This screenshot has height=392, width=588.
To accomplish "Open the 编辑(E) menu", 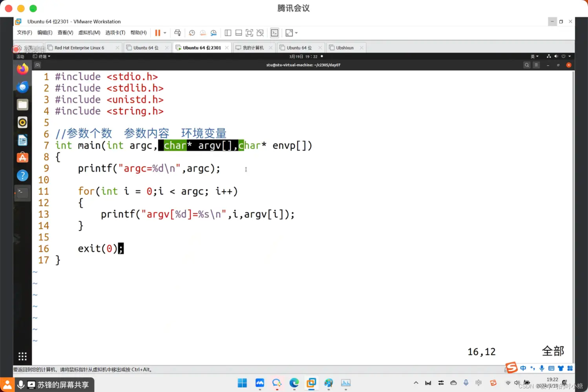I will pos(45,32).
